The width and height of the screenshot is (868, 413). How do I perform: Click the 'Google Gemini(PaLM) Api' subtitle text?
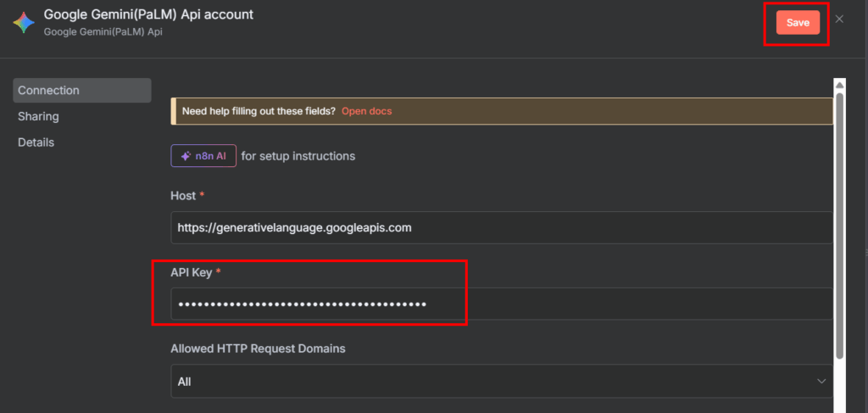pyautogui.click(x=103, y=31)
